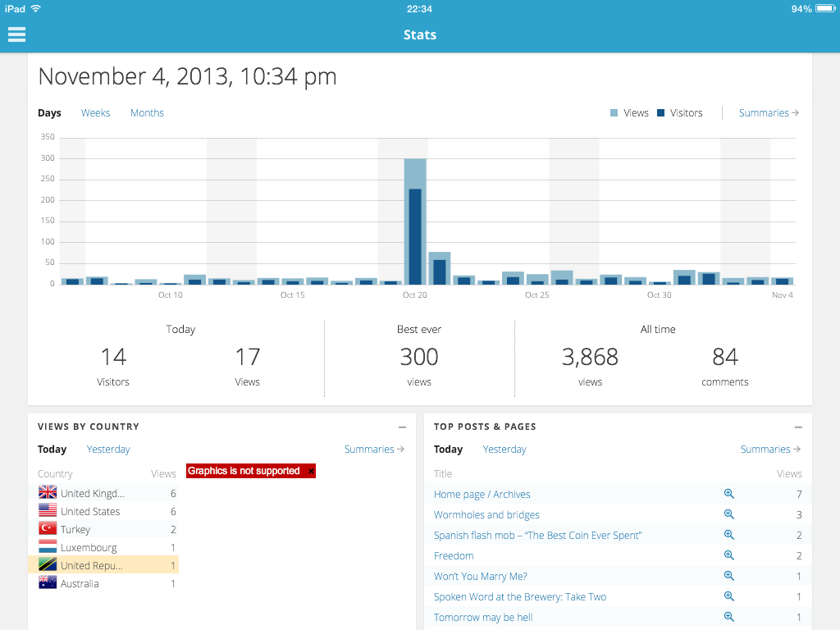Switch chart to Months view
Screen dimensions: 840x630
[x=147, y=113]
